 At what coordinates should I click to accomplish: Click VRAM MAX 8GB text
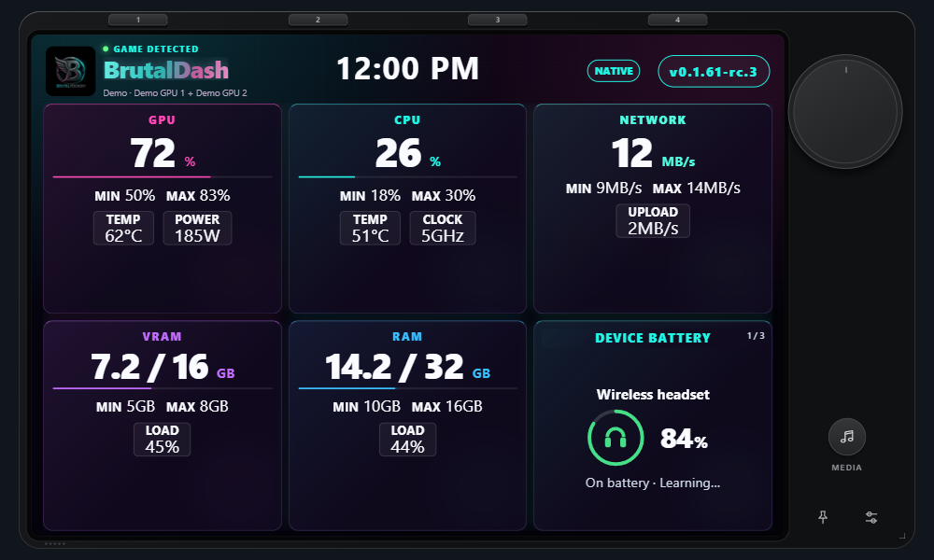click(x=197, y=406)
